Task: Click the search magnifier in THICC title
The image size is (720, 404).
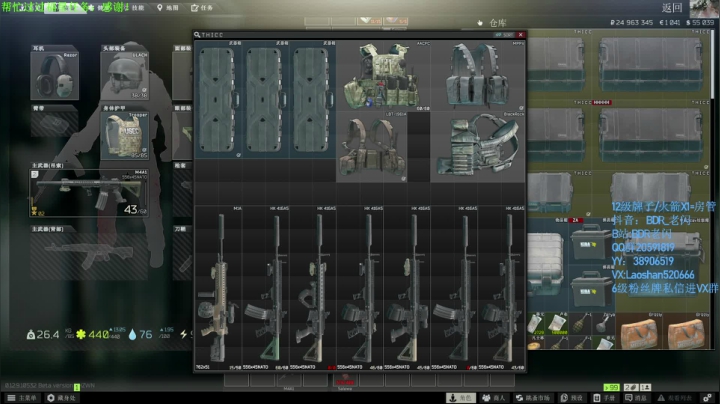Action: coord(197,34)
